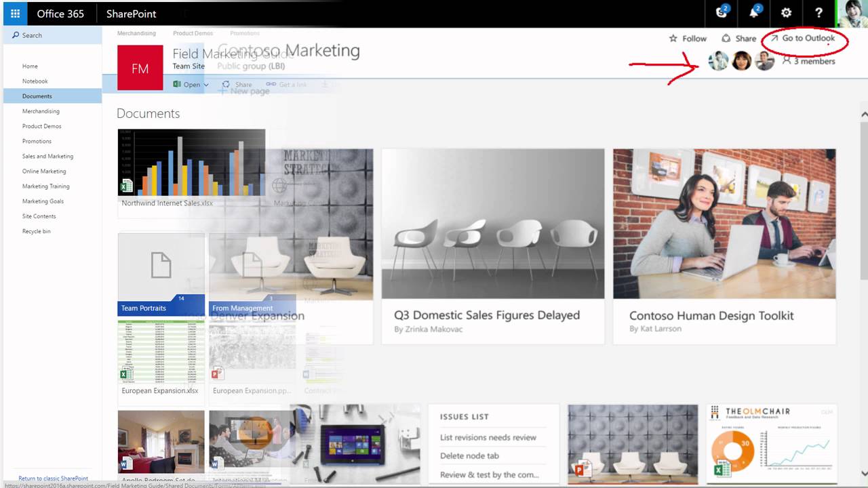The width and height of the screenshot is (868, 488).
Task: Open Marketing Training in left navigation
Action: click(x=46, y=186)
